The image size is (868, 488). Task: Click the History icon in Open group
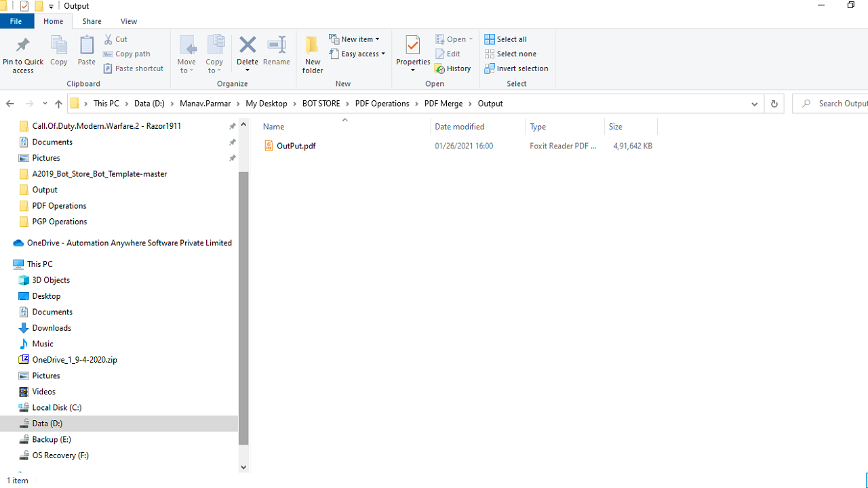pyautogui.click(x=453, y=68)
